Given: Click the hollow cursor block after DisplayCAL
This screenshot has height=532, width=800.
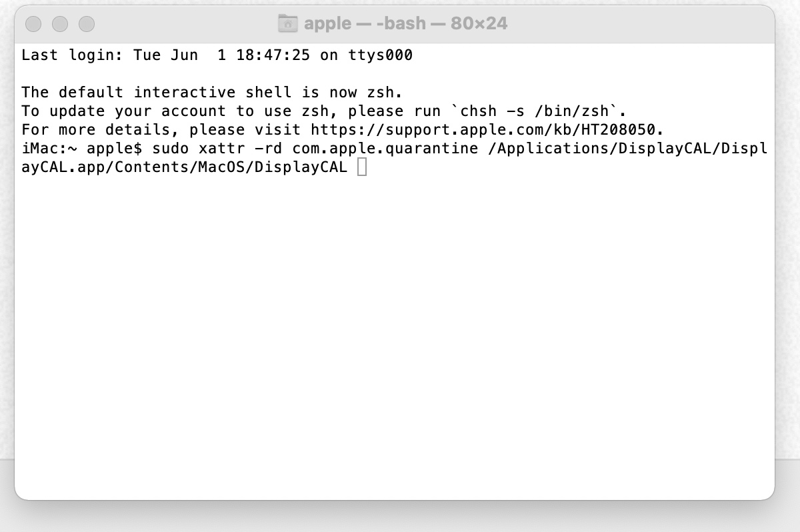Looking at the screenshot, I should tap(362, 167).
